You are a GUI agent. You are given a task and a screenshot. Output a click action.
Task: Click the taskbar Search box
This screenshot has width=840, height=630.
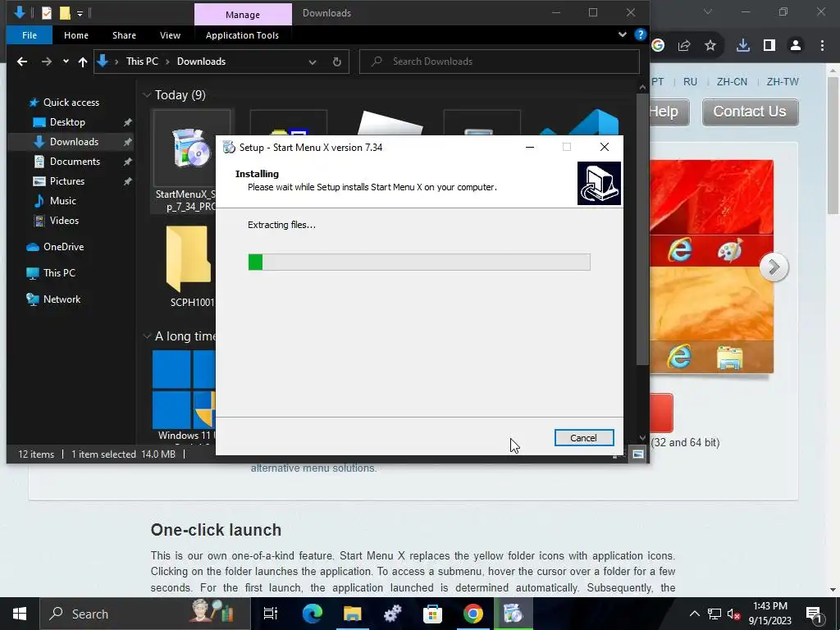coord(144,614)
